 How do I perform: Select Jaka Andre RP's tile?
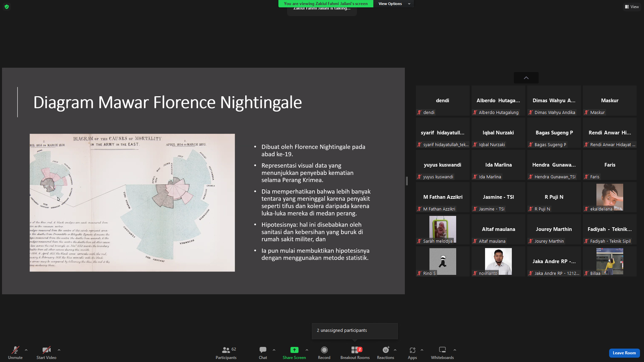click(554, 261)
